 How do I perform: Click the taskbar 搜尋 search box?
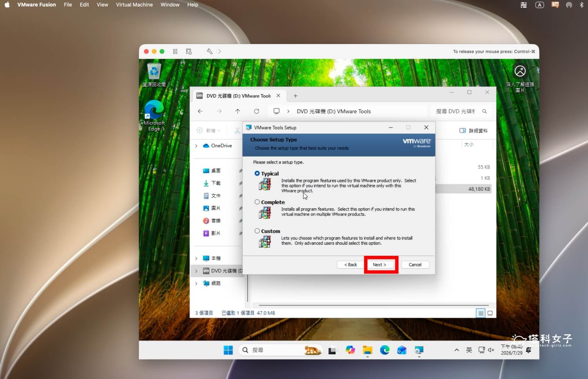(281, 350)
